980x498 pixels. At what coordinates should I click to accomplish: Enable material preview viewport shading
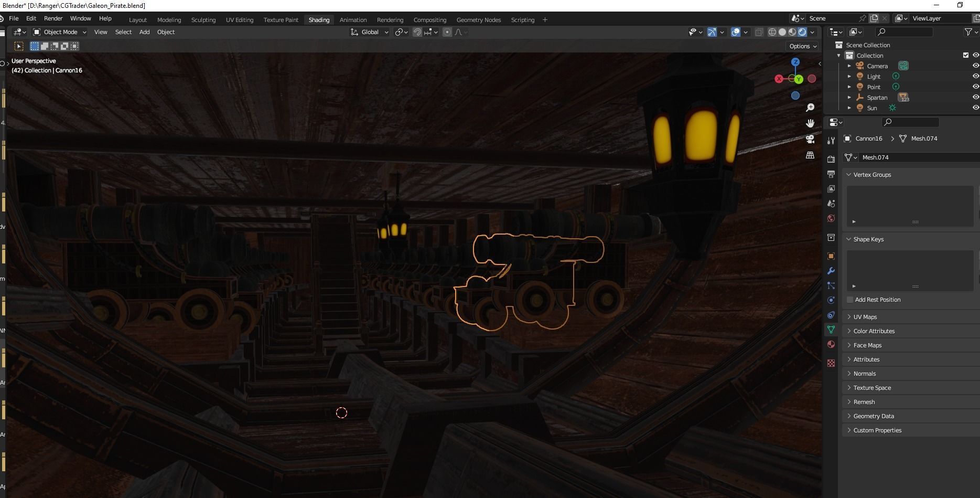792,32
